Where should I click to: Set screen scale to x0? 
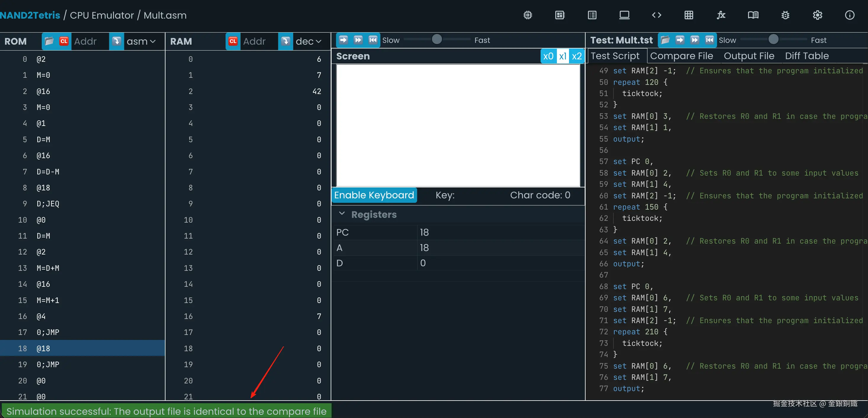point(548,56)
